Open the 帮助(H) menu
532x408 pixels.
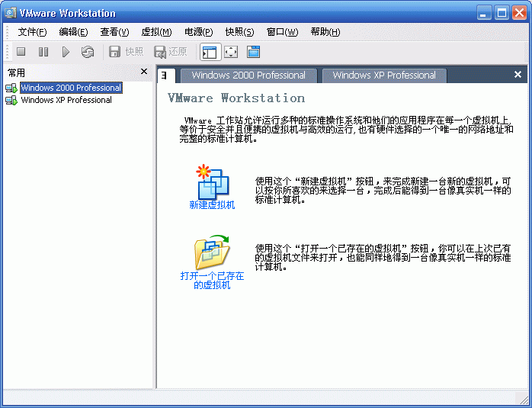[x=325, y=32]
